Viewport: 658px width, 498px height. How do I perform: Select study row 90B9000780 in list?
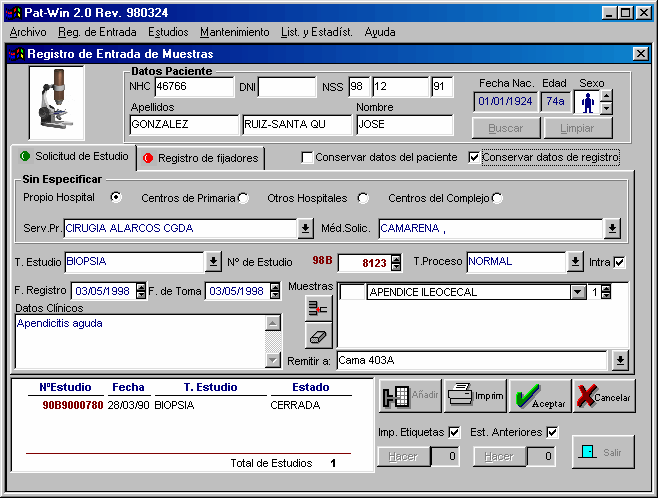coord(72,406)
